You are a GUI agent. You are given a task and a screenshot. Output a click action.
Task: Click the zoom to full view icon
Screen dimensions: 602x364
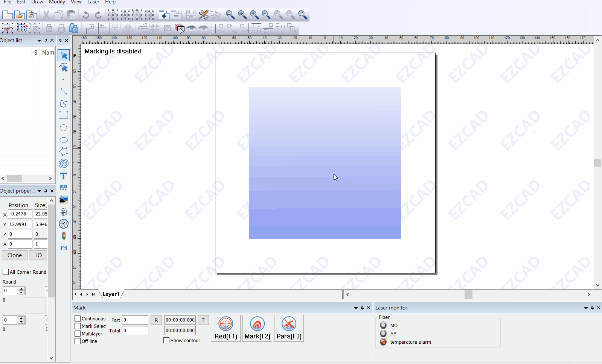(x=302, y=15)
